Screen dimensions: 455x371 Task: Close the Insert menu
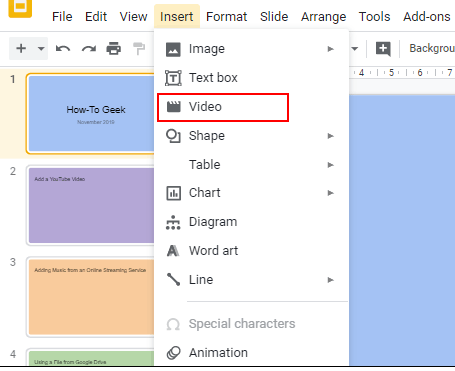[177, 16]
